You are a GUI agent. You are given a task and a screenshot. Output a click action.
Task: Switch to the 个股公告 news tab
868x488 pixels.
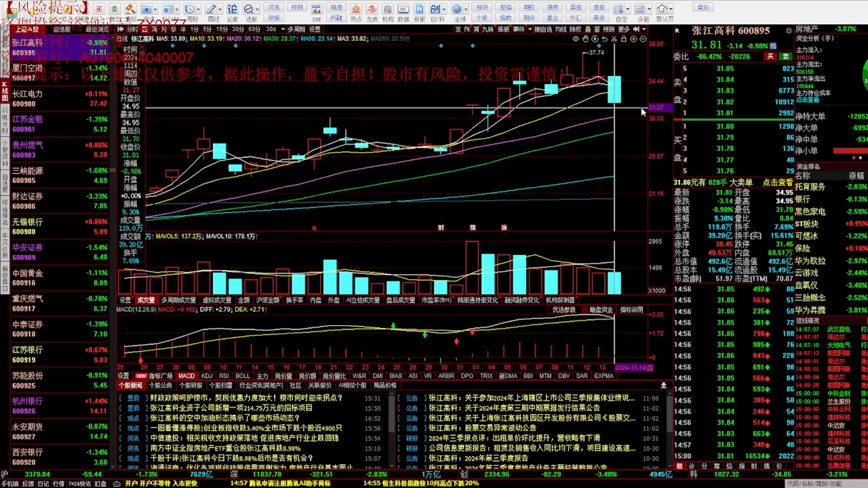(x=160, y=385)
